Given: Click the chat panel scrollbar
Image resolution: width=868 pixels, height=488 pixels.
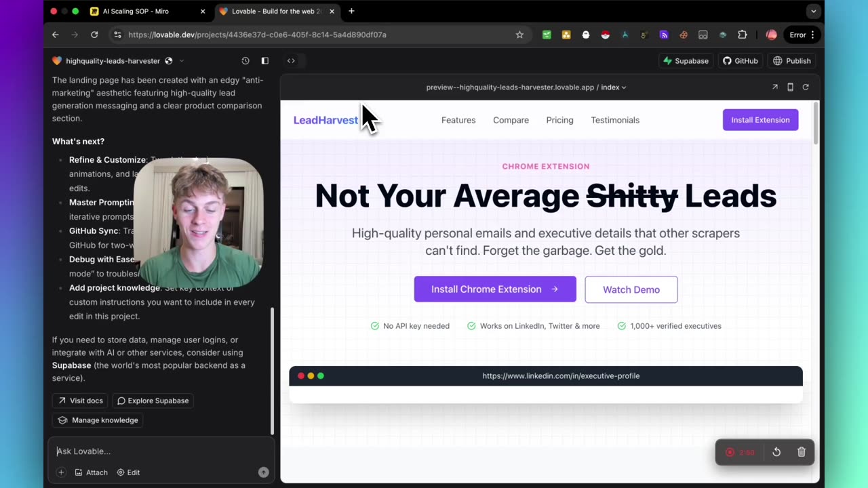Looking at the screenshot, I should pos(272,371).
